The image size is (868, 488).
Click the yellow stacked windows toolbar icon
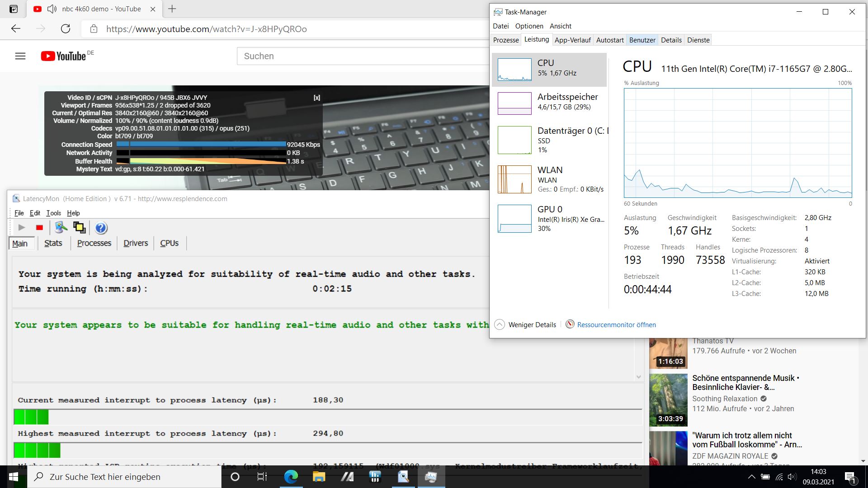(x=80, y=228)
